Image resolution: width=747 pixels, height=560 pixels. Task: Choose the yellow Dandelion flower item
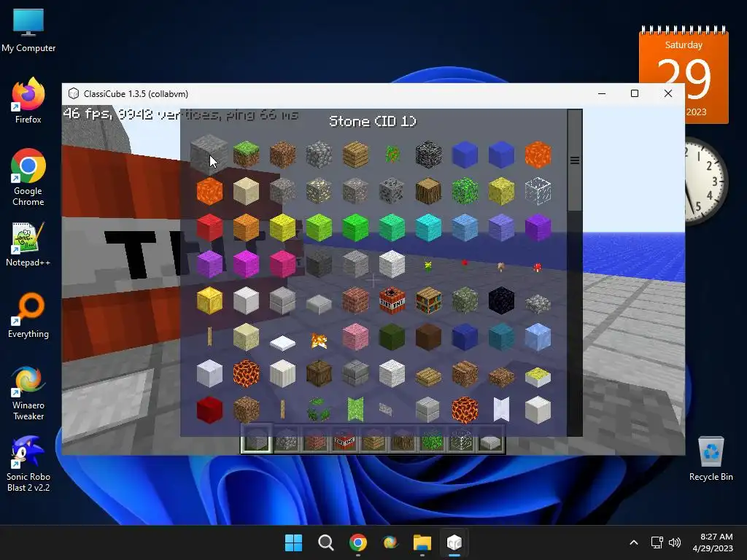click(428, 265)
